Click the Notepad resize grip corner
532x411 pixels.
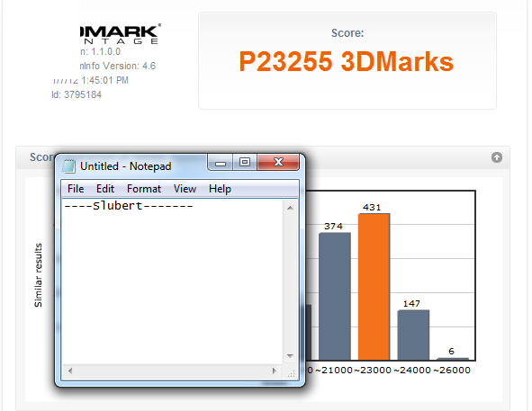coord(291,373)
